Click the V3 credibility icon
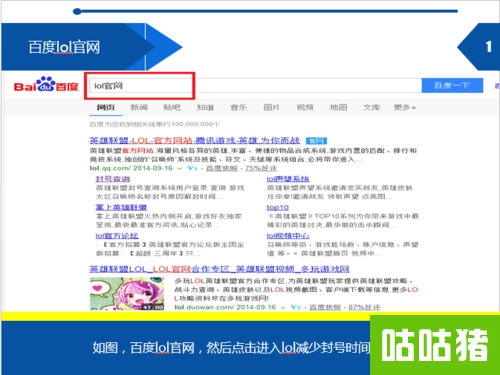 tap(192, 168)
